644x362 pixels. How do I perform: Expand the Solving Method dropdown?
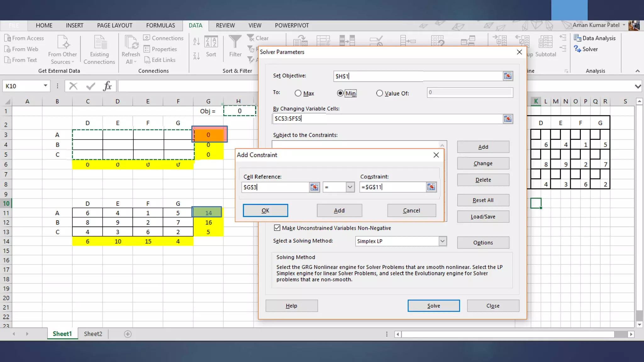tap(442, 241)
